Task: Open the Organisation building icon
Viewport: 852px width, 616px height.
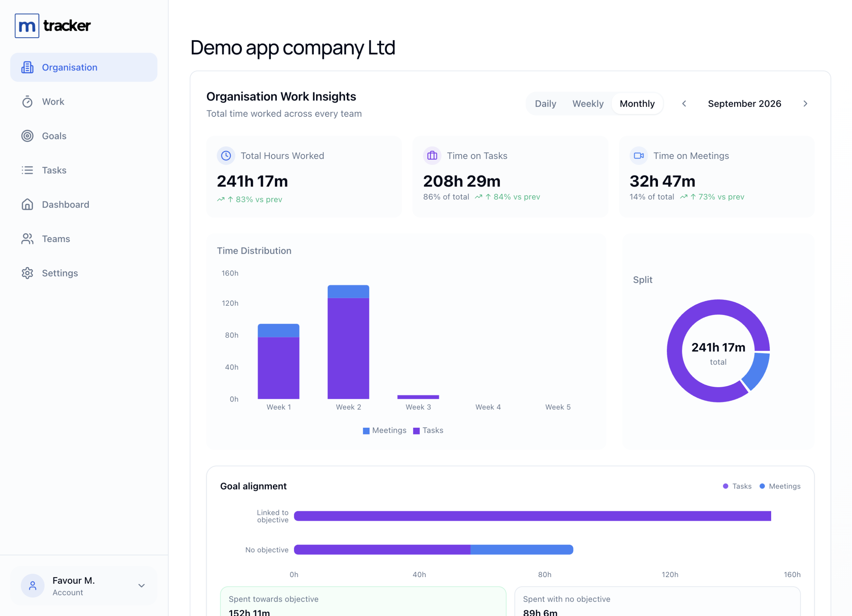Action: [27, 67]
